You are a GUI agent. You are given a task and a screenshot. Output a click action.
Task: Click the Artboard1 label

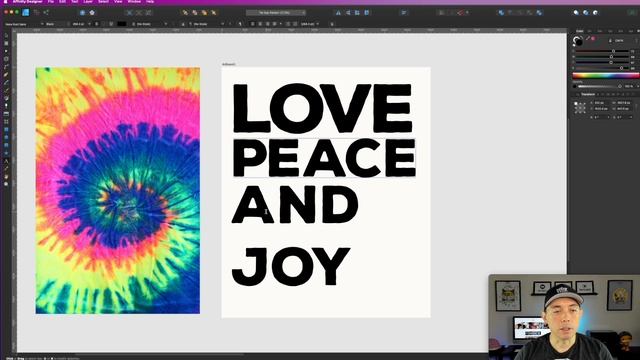[229, 64]
